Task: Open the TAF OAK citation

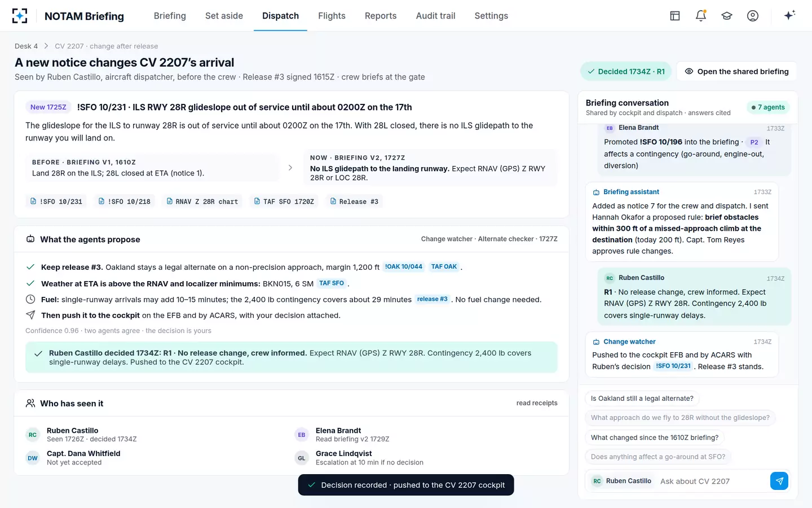Action: (x=444, y=267)
